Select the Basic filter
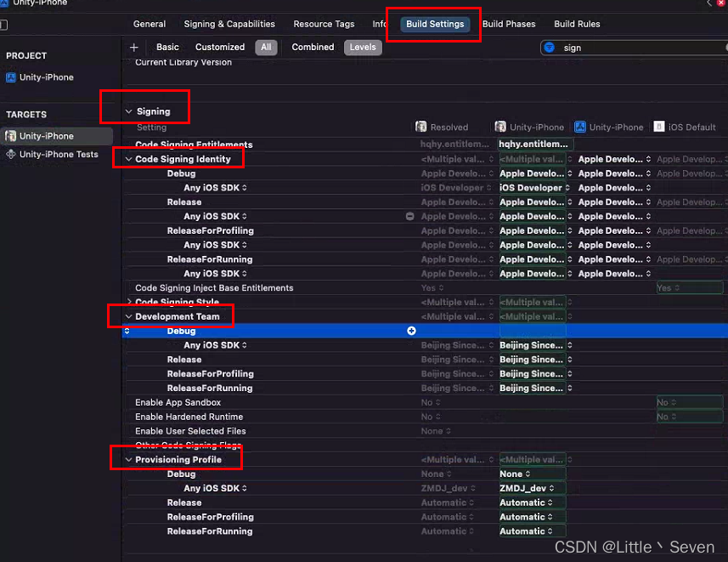This screenshot has width=728, height=562. [x=167, y=47]
